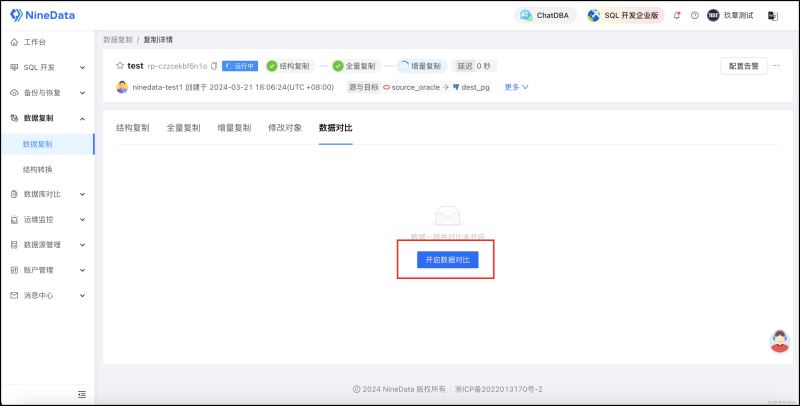
Task: Click the 全量复制 completed step
Action: click(355, 66)
